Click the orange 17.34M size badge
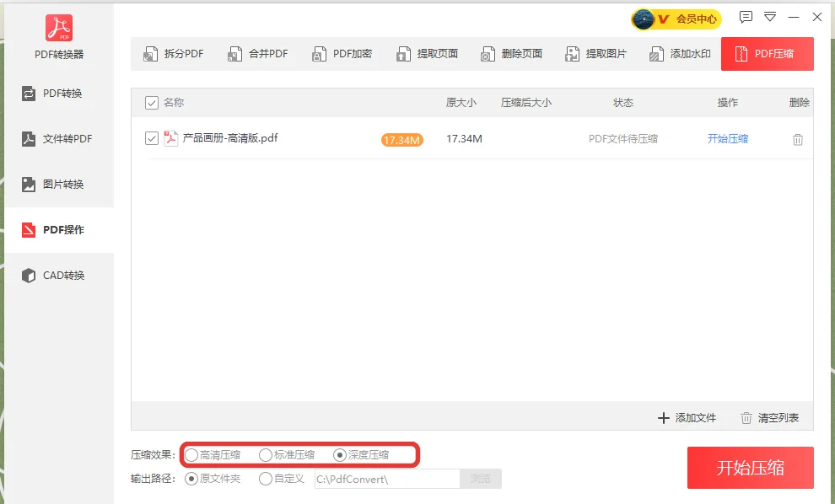The image size is (835, 504). click(402, 140)
